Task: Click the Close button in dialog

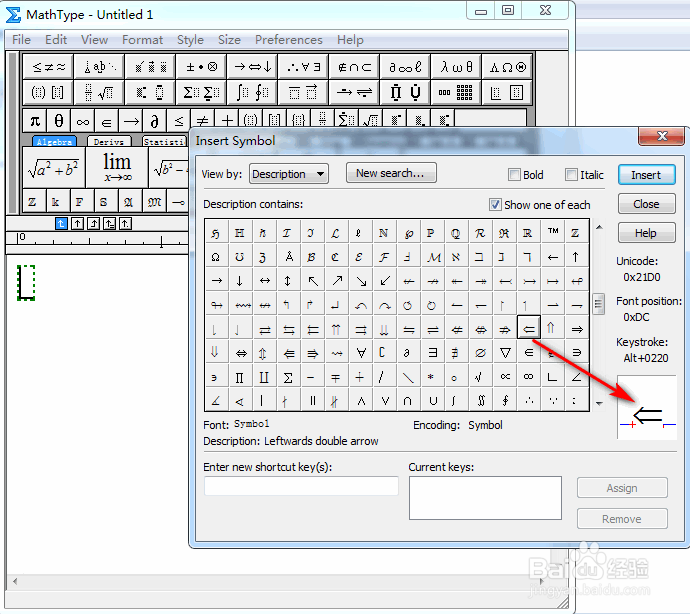Action: coord(646,204)
